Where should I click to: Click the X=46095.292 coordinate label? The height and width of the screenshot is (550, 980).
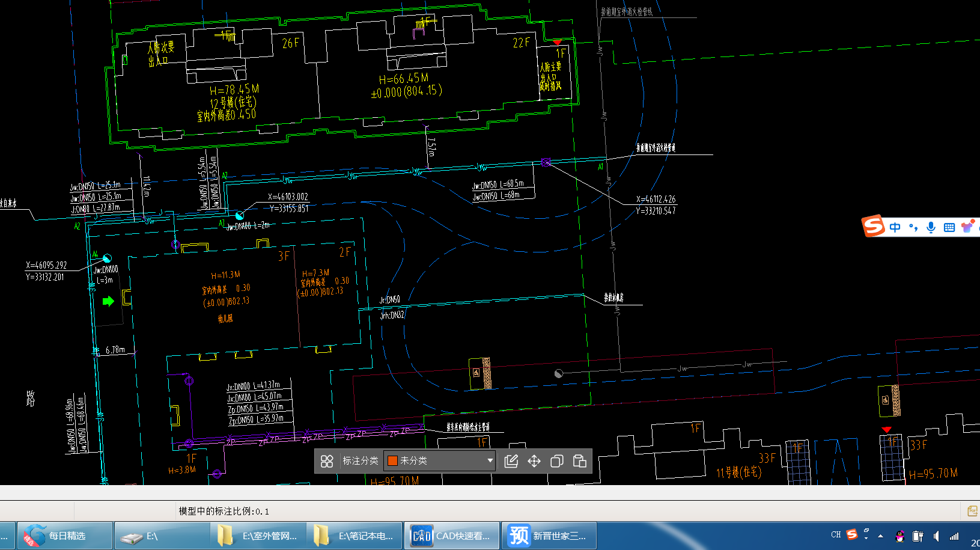coord(46,265)
